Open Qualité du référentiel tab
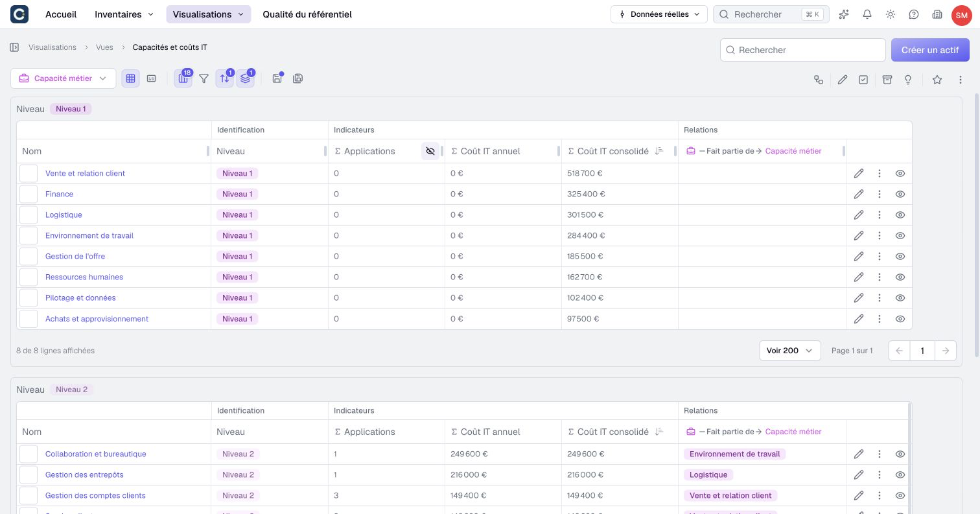Screen dimensions: 980x514 point(307,14)
